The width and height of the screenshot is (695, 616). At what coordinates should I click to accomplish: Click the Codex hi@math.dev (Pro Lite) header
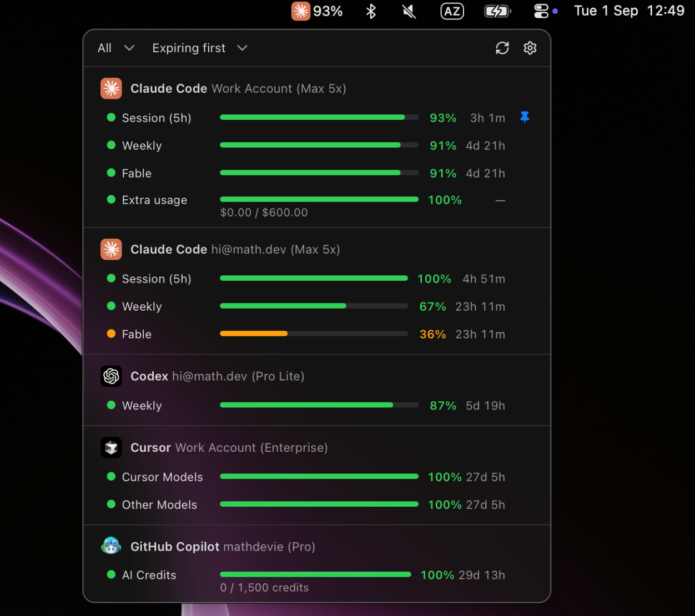(x=217, y=376)
